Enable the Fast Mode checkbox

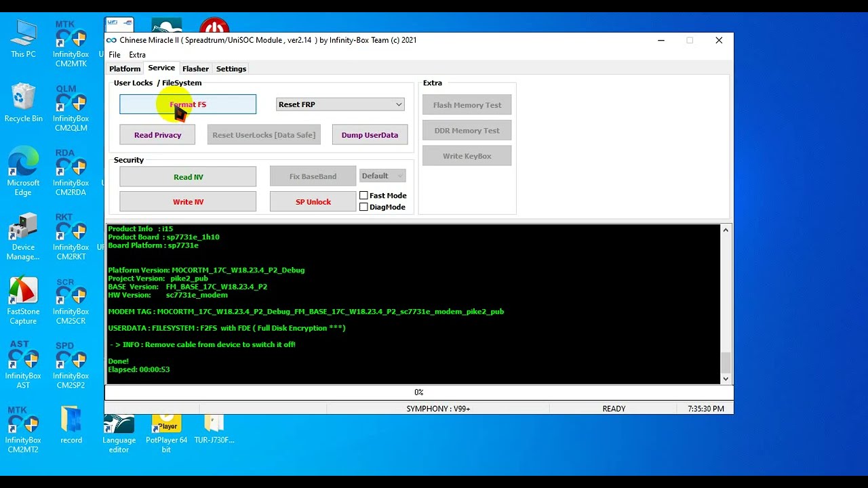point(363,195)
